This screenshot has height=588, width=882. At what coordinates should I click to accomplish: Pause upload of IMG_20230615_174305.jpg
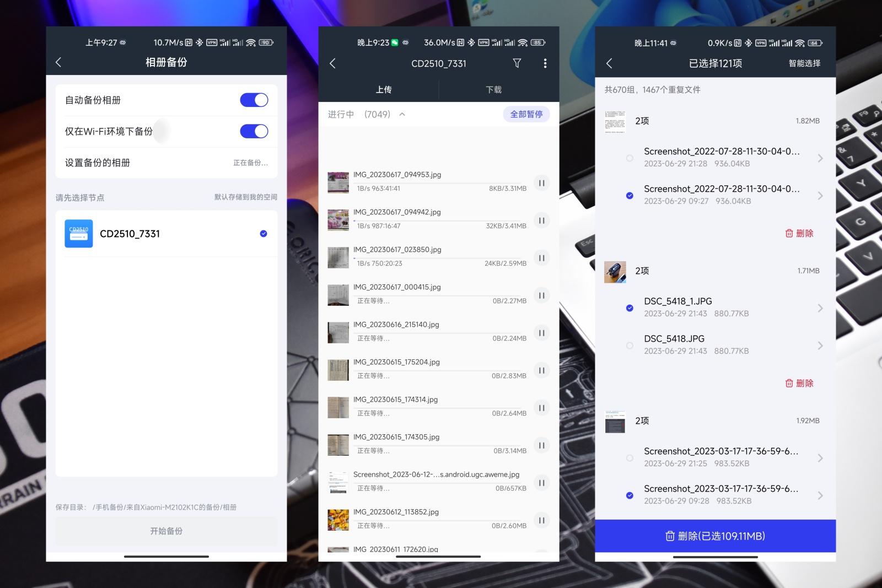pos(542,445)
